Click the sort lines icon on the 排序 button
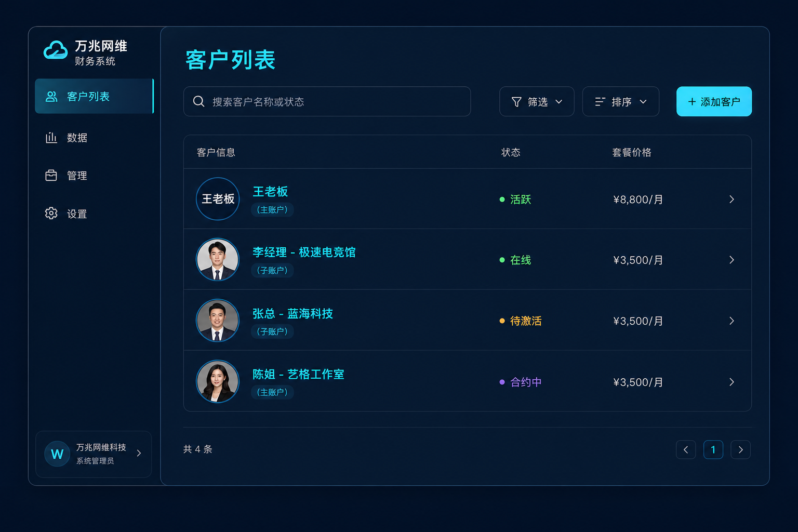This screenshot has width=798, height=532. click(600, 102)
